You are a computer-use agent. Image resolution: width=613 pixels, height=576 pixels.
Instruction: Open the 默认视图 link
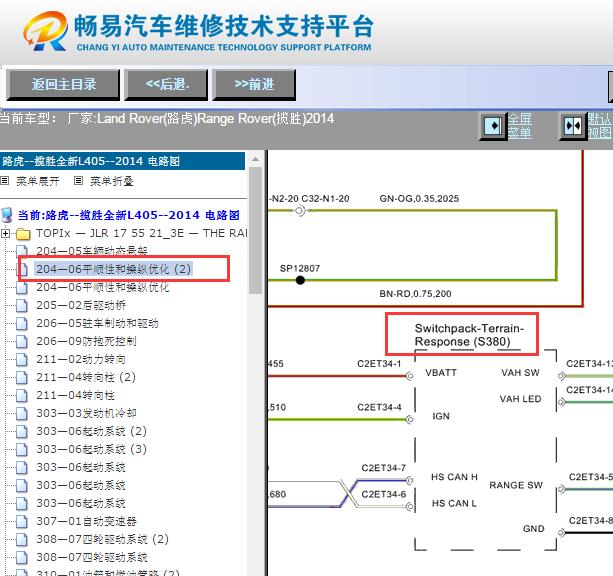(600, 126)
